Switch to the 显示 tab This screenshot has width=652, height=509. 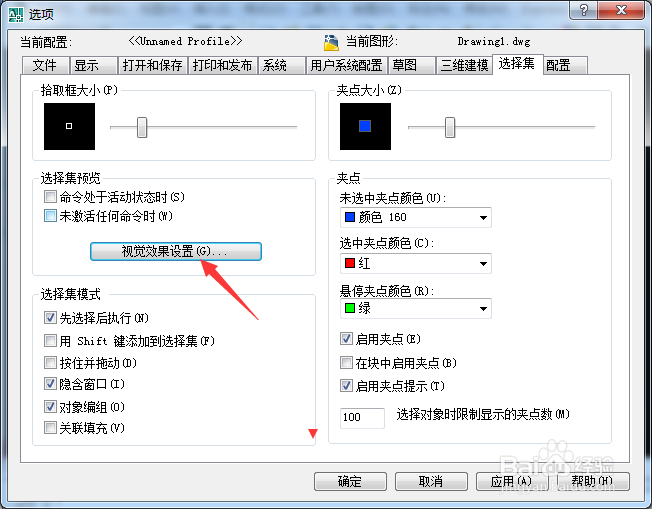[x=94, y=65]
